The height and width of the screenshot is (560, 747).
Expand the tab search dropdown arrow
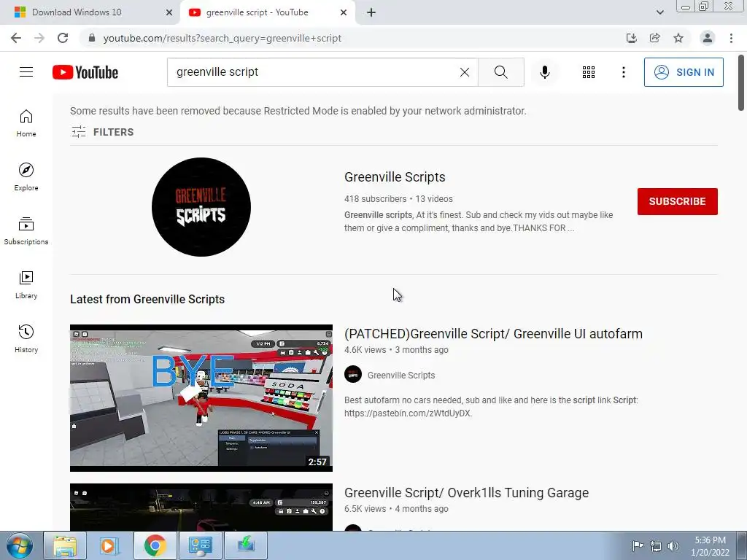pyautogui.click(x=659, y=12)
